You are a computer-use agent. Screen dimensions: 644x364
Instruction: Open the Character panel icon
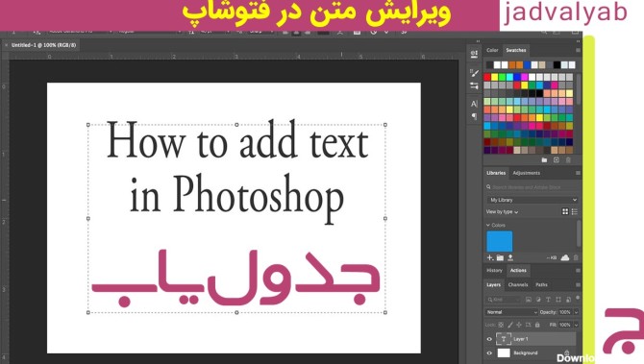pos(474,104)
